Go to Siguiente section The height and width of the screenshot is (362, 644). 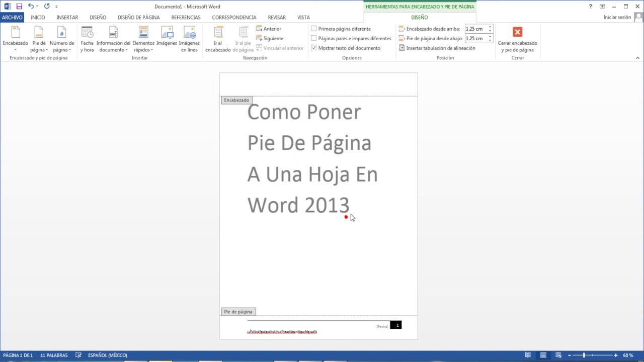tap(270, 38)
